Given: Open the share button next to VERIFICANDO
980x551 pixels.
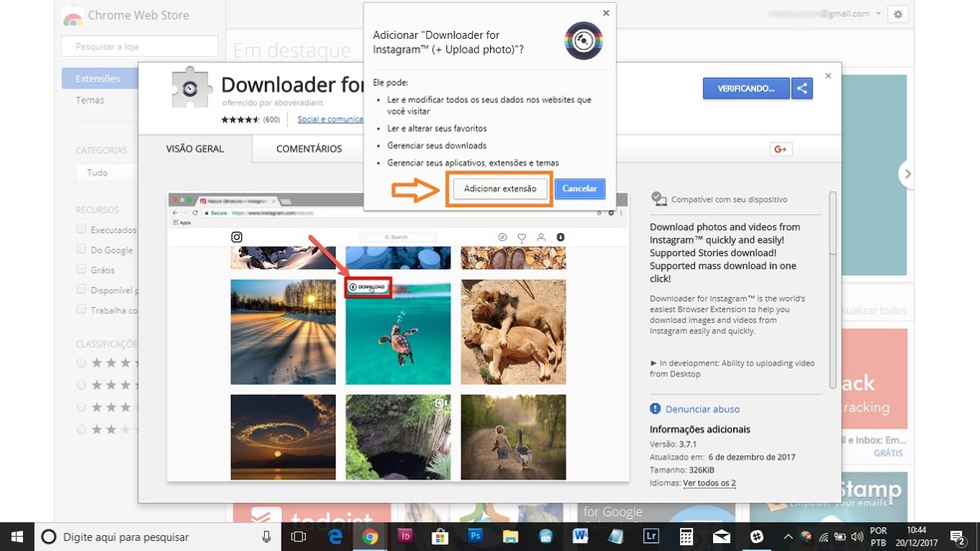Looking at the screenshot, I should (x=802, y=89).
